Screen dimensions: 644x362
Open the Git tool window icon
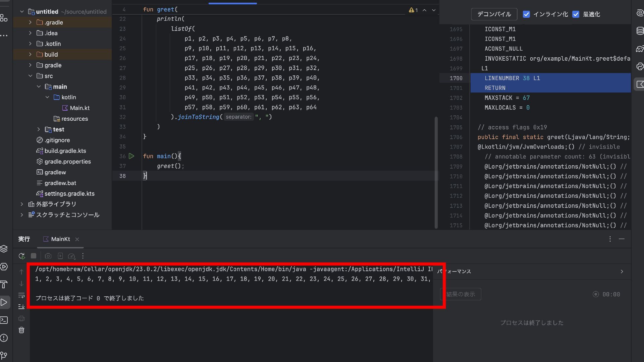point(4,355)
